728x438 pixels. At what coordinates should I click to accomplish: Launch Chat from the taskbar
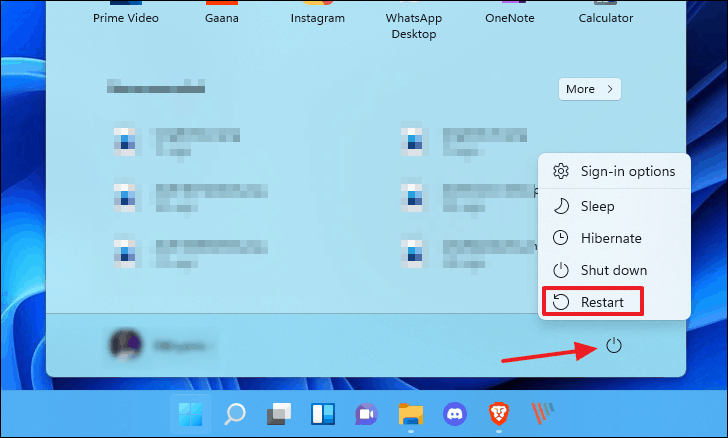(367, 412)
